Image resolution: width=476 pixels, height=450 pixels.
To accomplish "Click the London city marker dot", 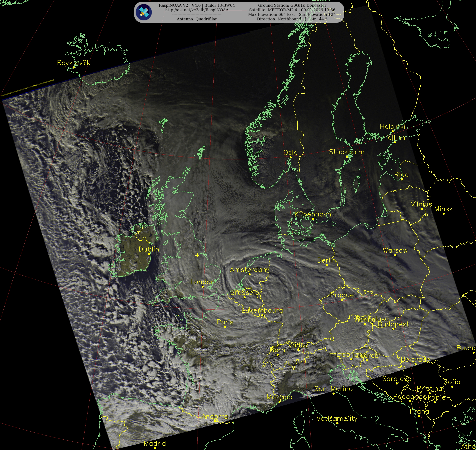I will 203,287.
